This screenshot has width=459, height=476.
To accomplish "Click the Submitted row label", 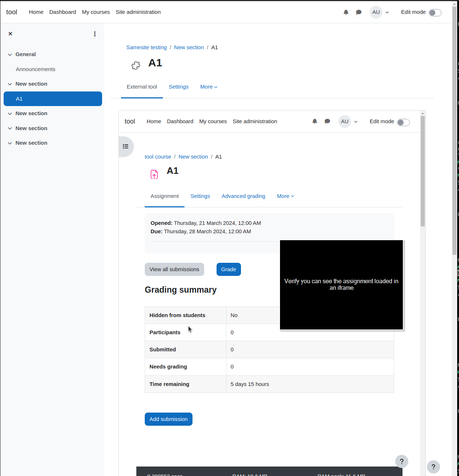I will pos(163,350).
